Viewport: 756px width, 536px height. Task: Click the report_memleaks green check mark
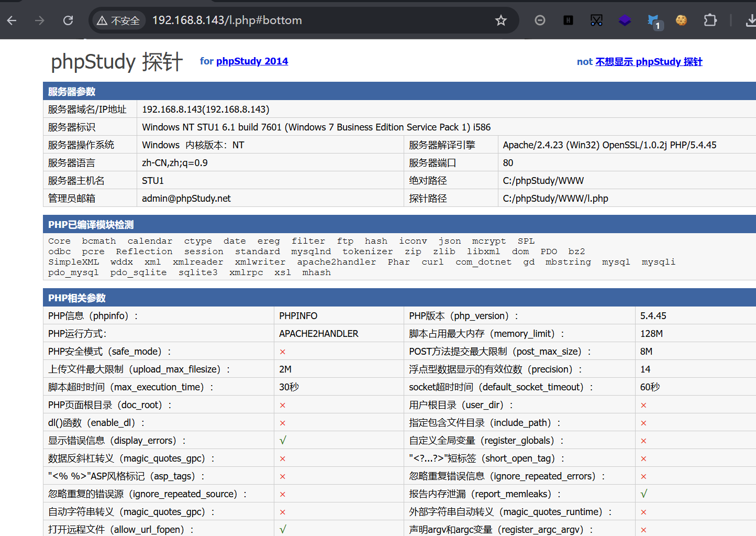(643, 494)
